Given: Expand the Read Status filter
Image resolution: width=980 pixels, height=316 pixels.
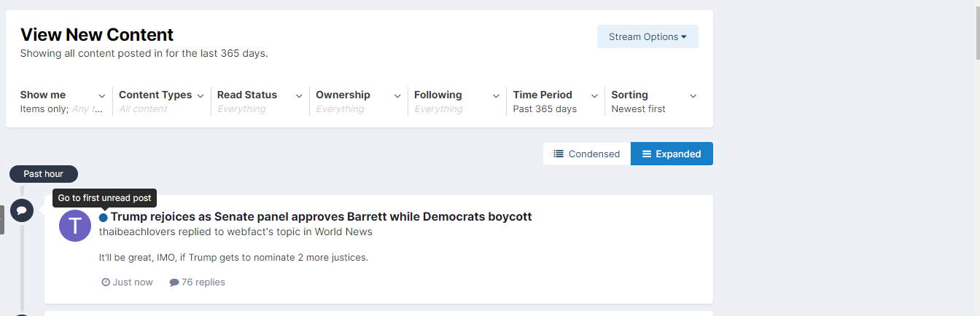Looking at the screenshot, I should [x=260, y=101].
